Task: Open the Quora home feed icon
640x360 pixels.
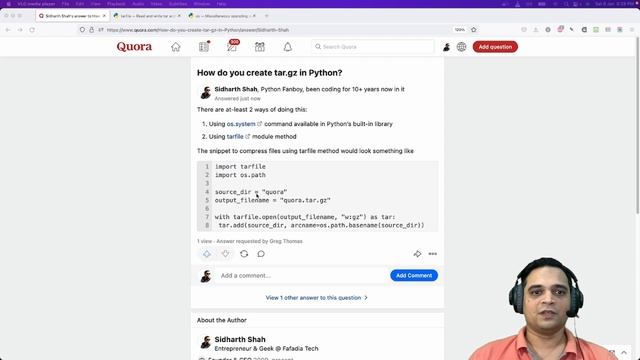Action: [176, 47]
